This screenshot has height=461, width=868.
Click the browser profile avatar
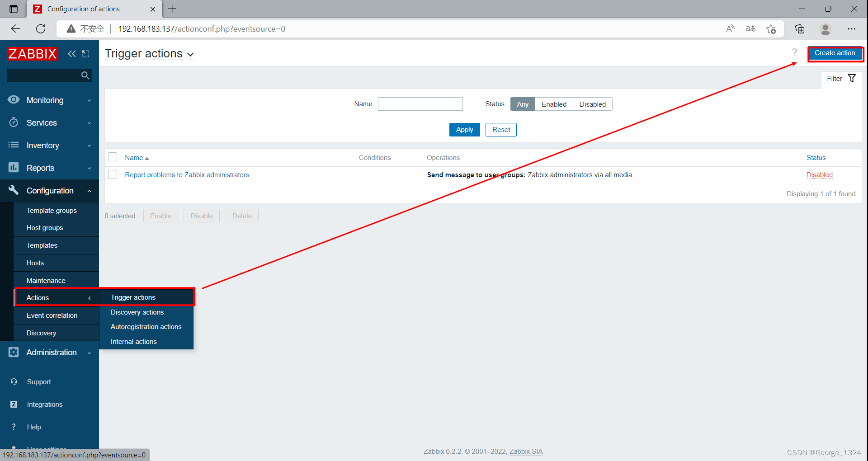[x=826, y=29]
